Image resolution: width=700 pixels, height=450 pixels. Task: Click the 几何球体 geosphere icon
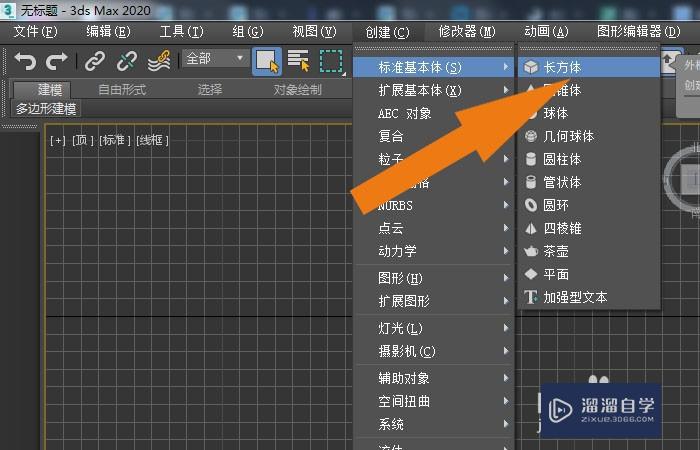coord(531,136)
